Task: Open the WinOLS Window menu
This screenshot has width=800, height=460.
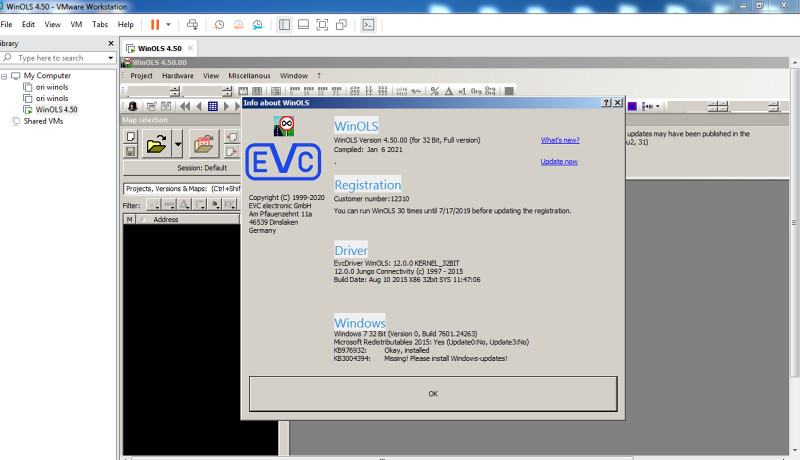Action: point(294,75)
